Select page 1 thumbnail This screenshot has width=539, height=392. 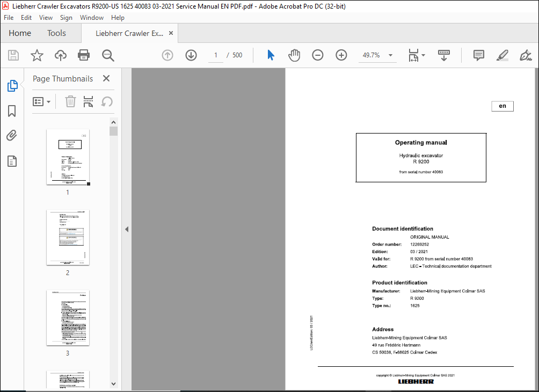coord(68,157)
